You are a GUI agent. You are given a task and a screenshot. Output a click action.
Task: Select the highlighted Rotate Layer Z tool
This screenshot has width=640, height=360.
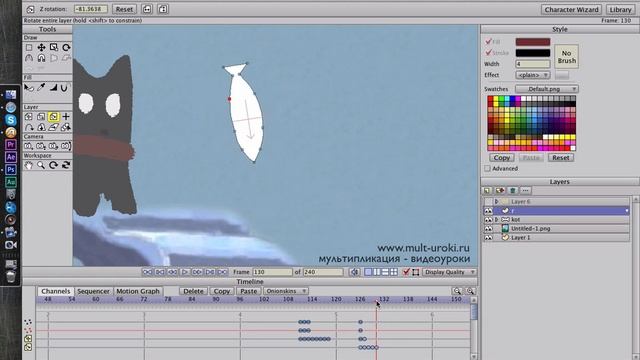coord(53,117)
